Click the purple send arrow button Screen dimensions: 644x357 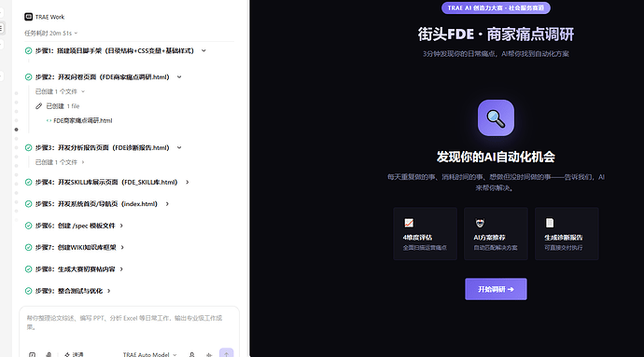(x=226, y=353)
